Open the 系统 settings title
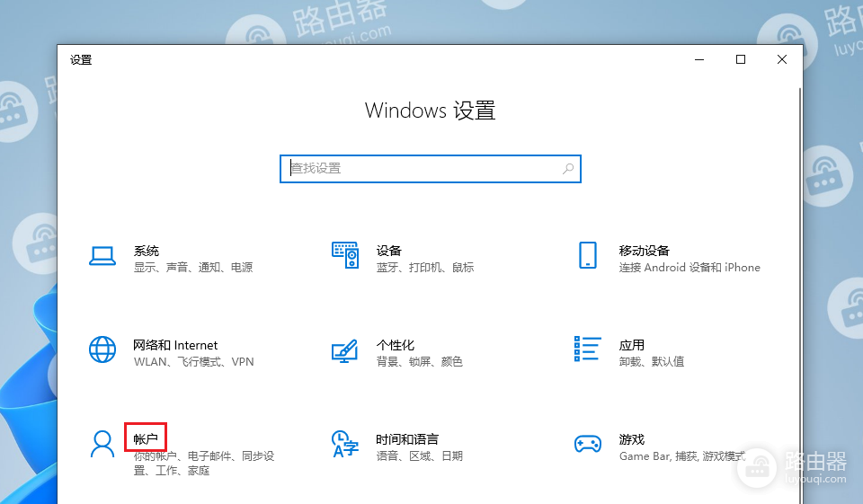 (147, 251)
